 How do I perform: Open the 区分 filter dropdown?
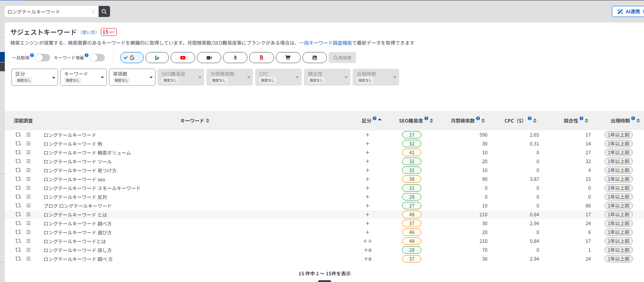point(35,77)
